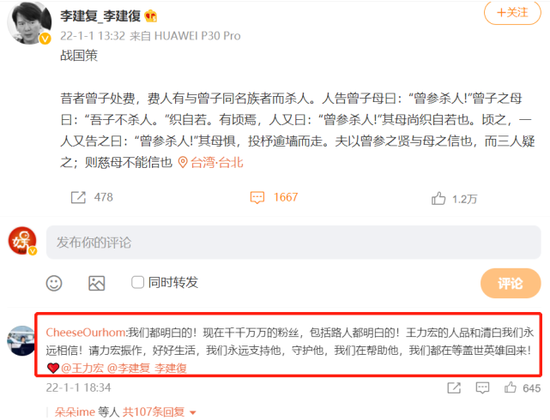The image size is (550, 420).
Task: Like CheeseOurhom's comment with 645 likes
Action: click(510, 387)
